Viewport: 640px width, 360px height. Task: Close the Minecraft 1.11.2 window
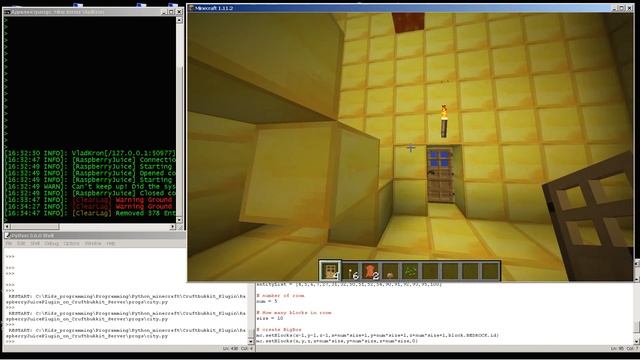pos(630,8)
